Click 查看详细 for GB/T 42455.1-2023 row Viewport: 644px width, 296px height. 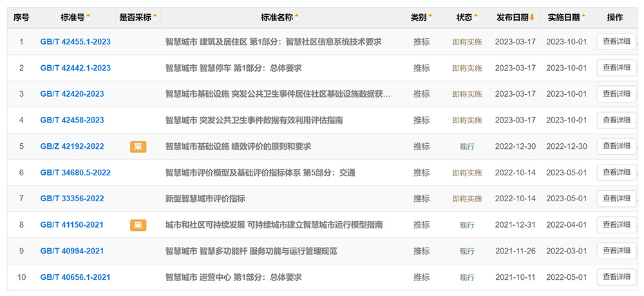click(616, 41)
